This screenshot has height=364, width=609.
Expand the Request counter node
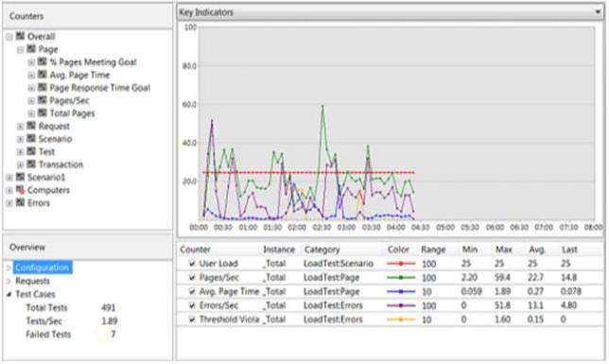pyautogui.click(x=20, y=127)
